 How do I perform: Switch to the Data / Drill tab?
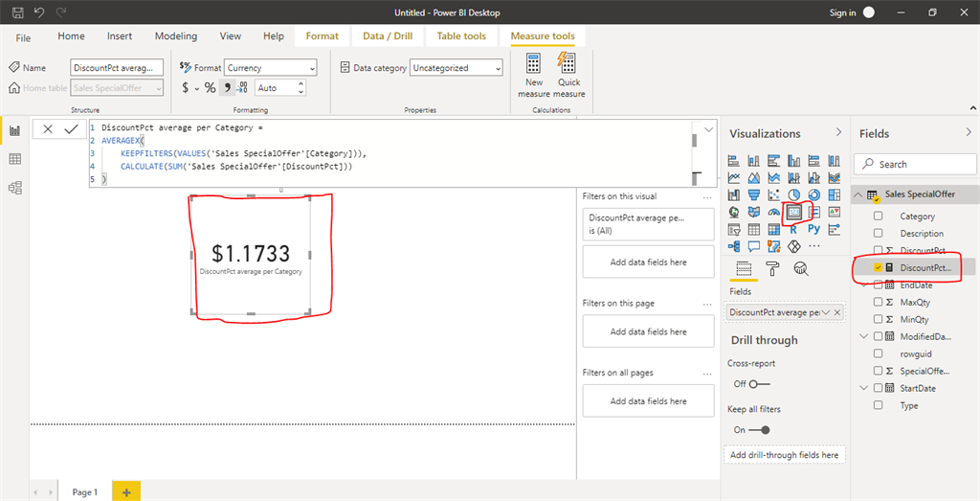388,36
